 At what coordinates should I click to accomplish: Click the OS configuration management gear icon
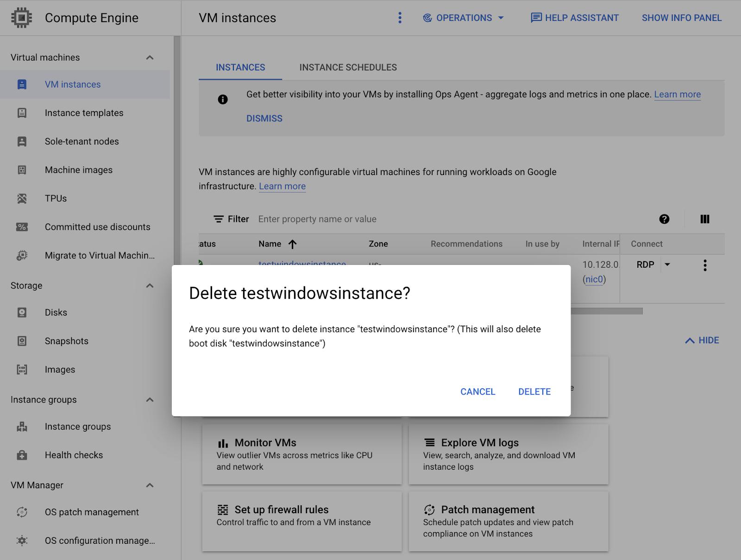[22, 541]
